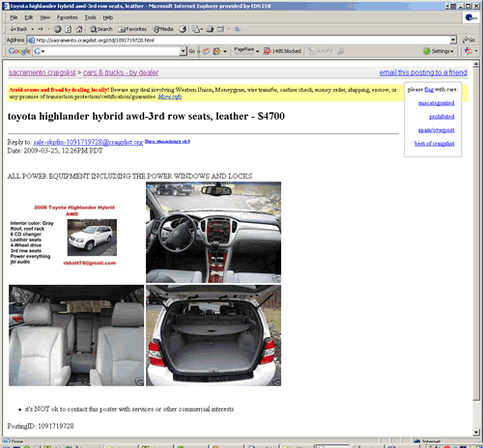The height and width of the screenshot is (448, 483).
Task: Click the Edit page icon
Action: (x=220, y=29)
